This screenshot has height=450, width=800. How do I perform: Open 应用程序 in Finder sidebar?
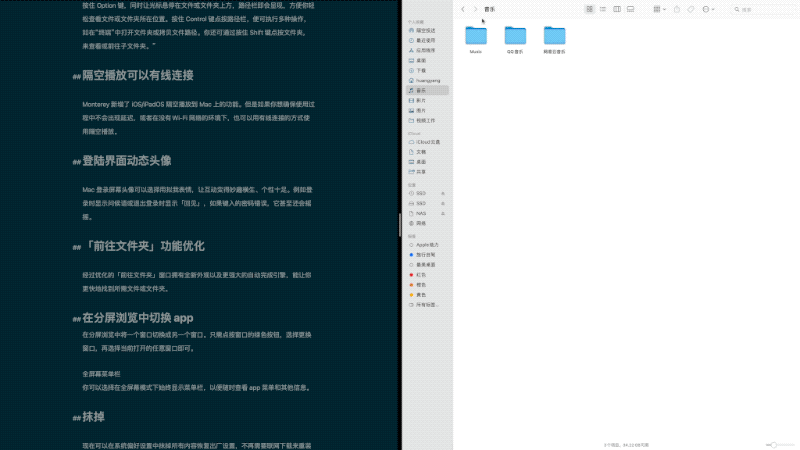click(427, 51)
